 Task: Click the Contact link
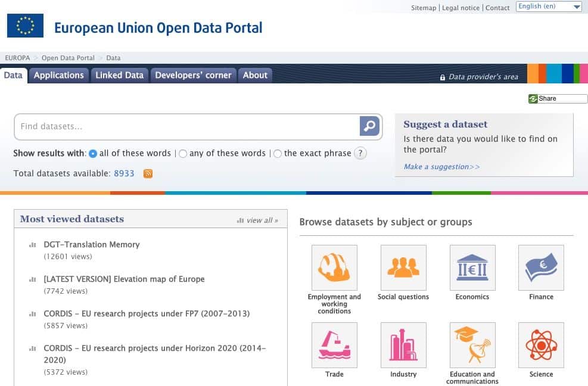(x=497, y=8)
